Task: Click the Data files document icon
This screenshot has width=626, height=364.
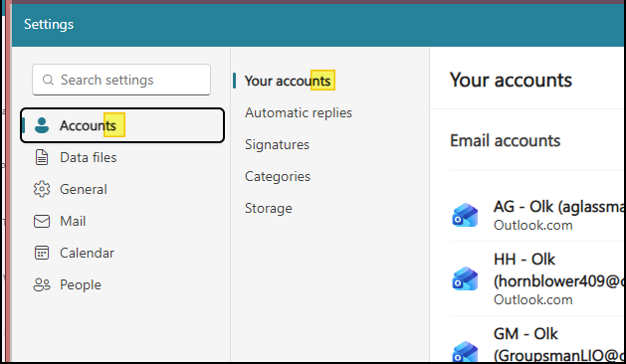Action: (42, 157)
